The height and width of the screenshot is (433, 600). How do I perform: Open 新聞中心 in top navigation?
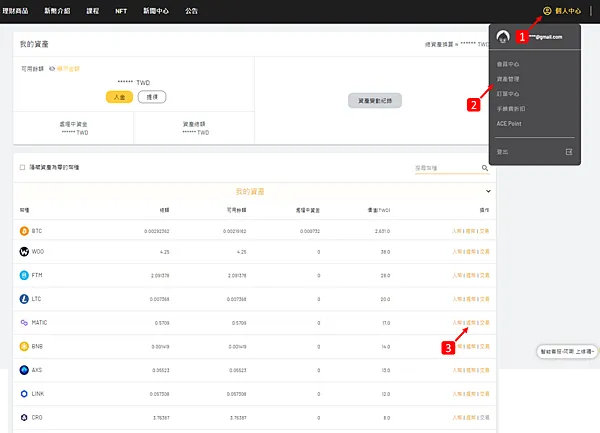[x=156, y=11]
